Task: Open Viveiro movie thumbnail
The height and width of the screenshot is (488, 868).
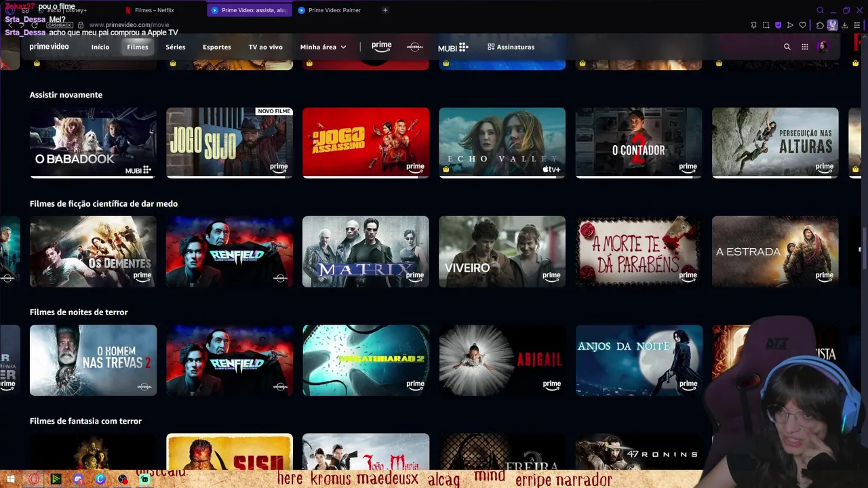Action: [502, 251]
